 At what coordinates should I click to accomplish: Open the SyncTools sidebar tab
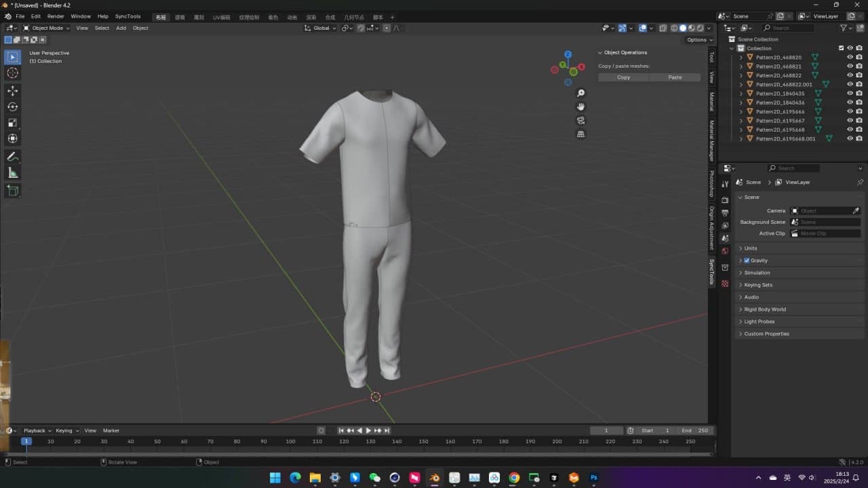click(711, 271)
